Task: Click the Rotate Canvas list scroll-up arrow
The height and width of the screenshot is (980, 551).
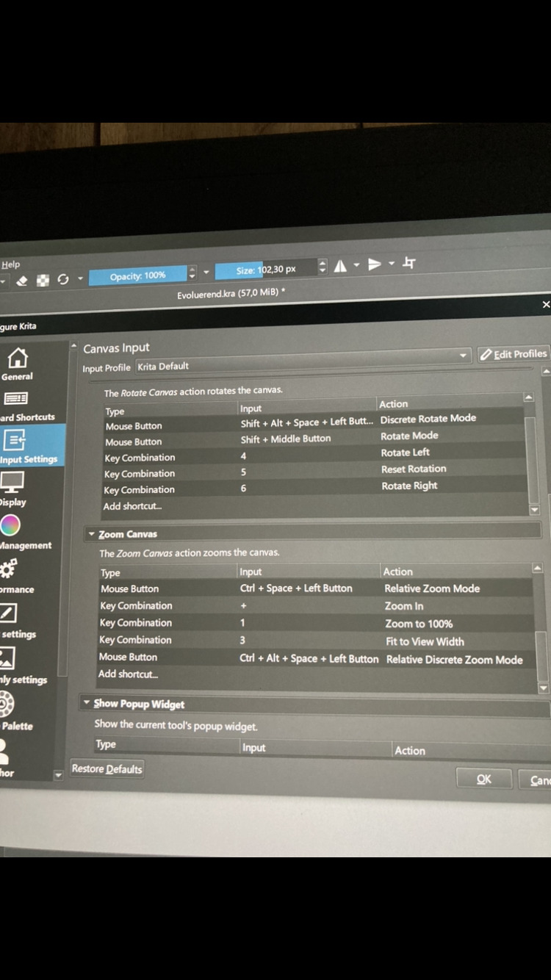Action: pos(529,397)
